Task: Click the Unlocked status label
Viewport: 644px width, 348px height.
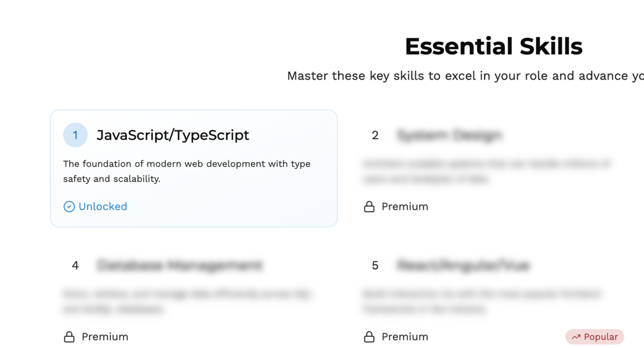Action: (103, 206)
